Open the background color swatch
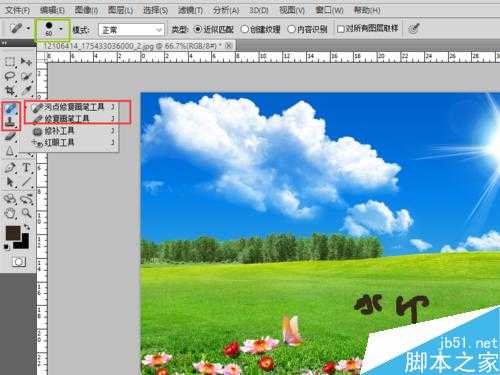 click(24, 243)
